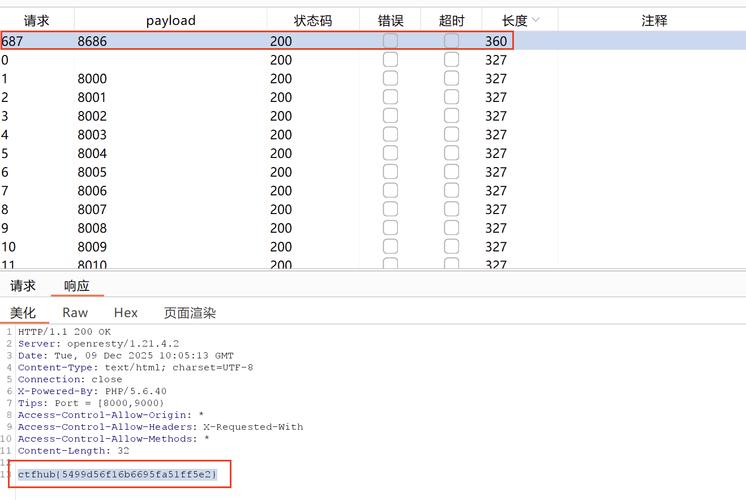The width and height of the screenshot is (746, 500).
Task: Toggle 超时 checkbox in payload 8000 row
Action: click(x=451, y=79)
